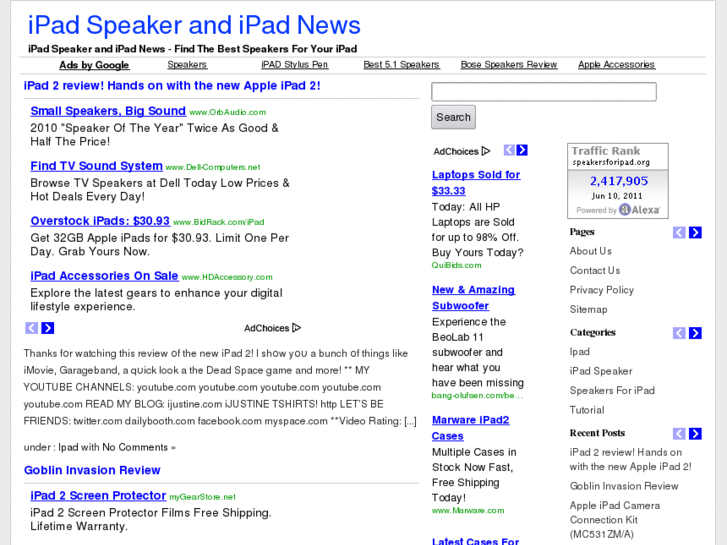Open Goblin Invasion Review post heading

pos(92,470)
